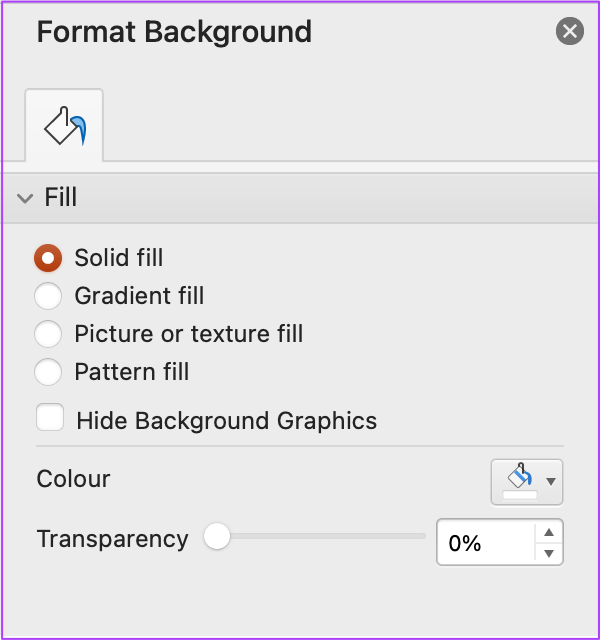Enable the Hide Background Graphics checkbox
The image size is (600, 640).
[50, 417]
